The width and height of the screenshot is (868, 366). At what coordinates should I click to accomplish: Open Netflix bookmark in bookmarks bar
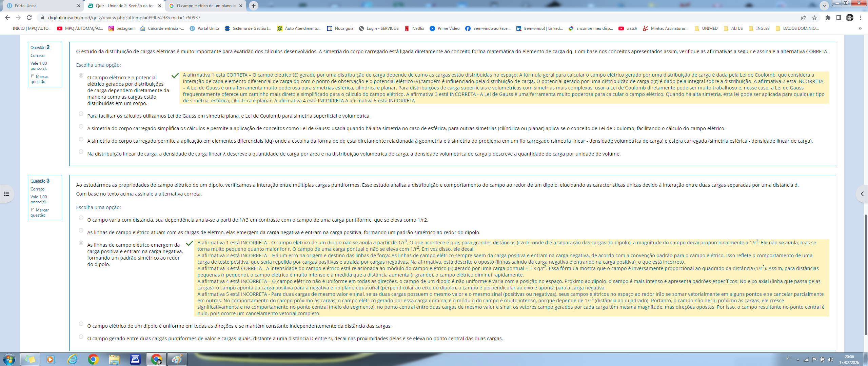pos(414,28)
